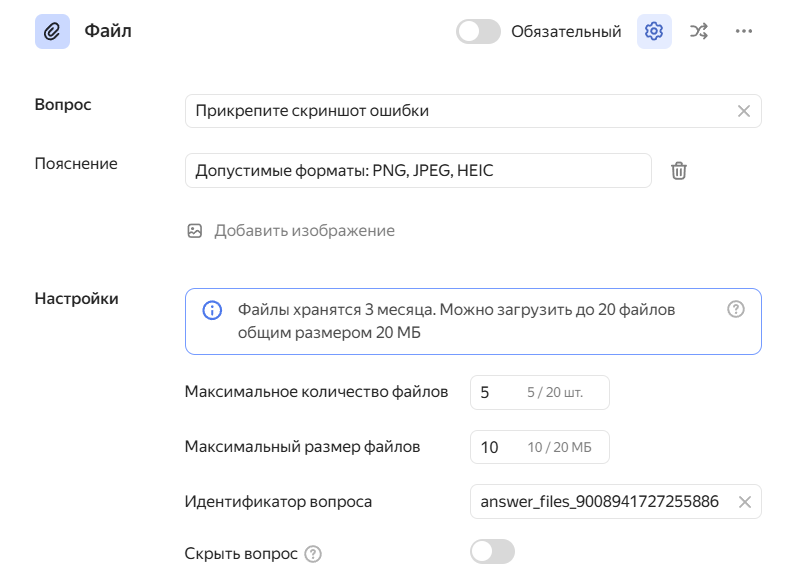The width and height of the screenshot is (794, 577).
Task: Click the Пояснение field with allowed formats
Action: tap(418, 171)
